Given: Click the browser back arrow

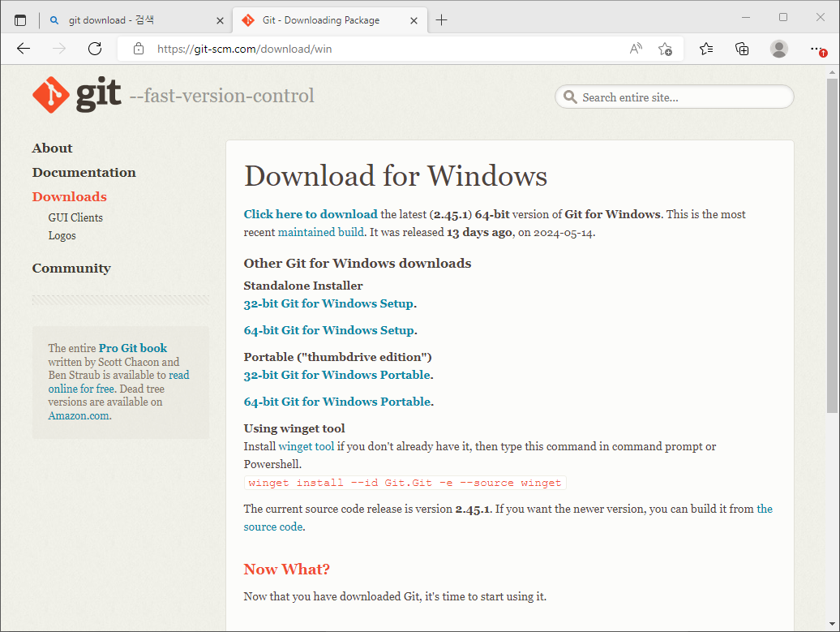Looking at the screenshot, I should tap(24, 49).
